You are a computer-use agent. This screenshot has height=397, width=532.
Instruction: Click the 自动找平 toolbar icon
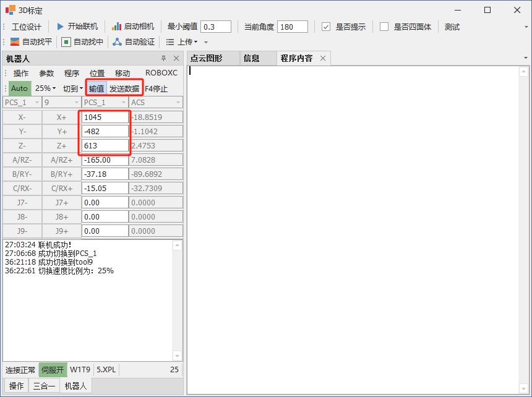pos(15,42)
